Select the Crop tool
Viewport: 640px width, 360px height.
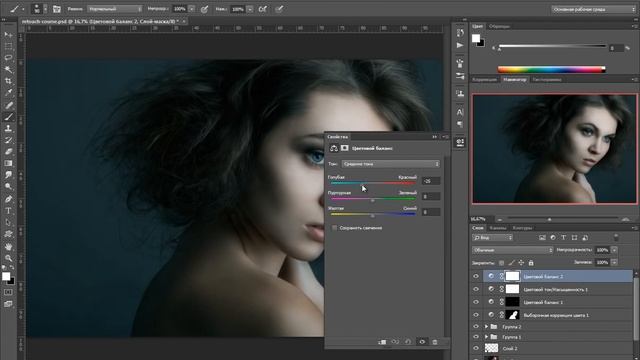[x=8, y=81]
